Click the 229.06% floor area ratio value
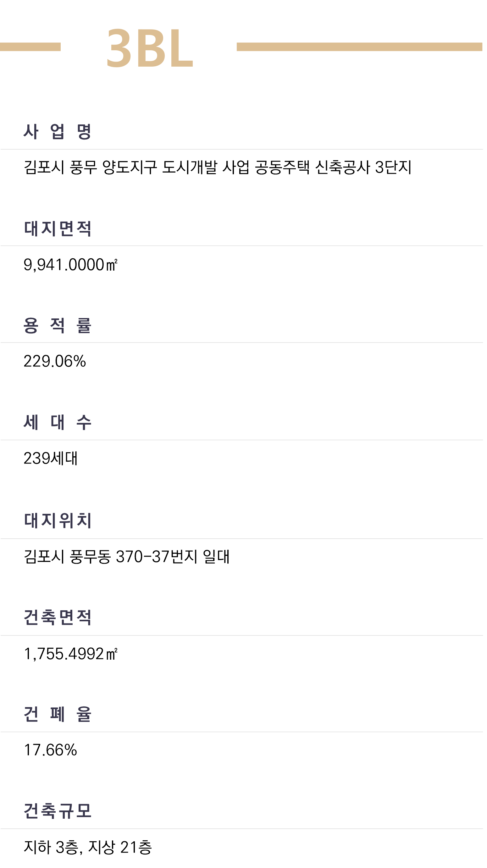This screenshot has height=868, width=487. click(55, 361)
